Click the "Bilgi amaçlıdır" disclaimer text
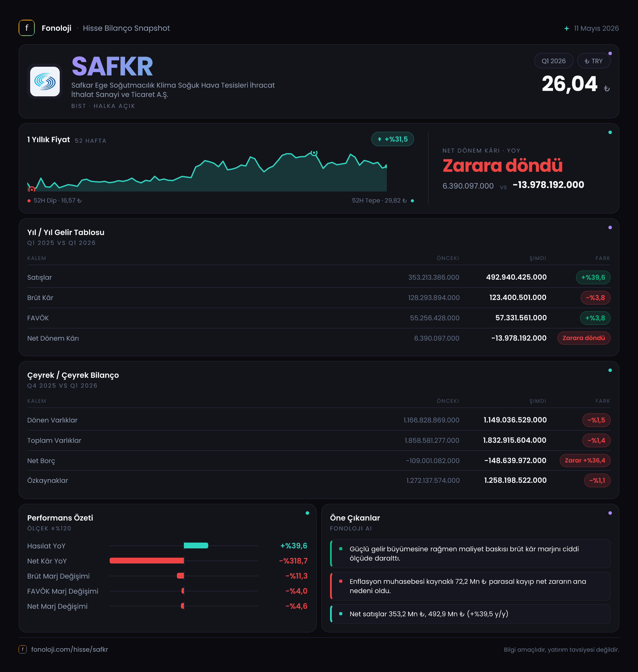The image size is (638, 672). [561, 650]
